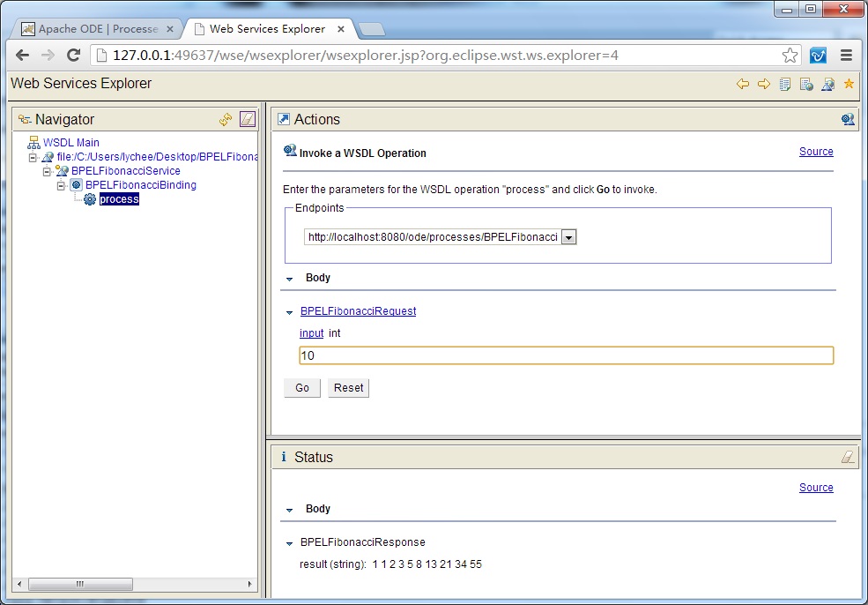Open the Chrome hamburger menu

846,55
